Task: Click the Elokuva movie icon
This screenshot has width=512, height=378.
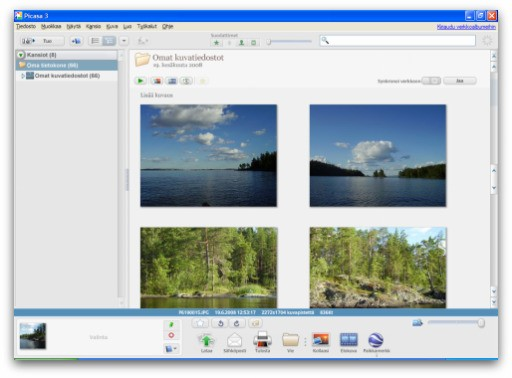Action: pos(349,343)
